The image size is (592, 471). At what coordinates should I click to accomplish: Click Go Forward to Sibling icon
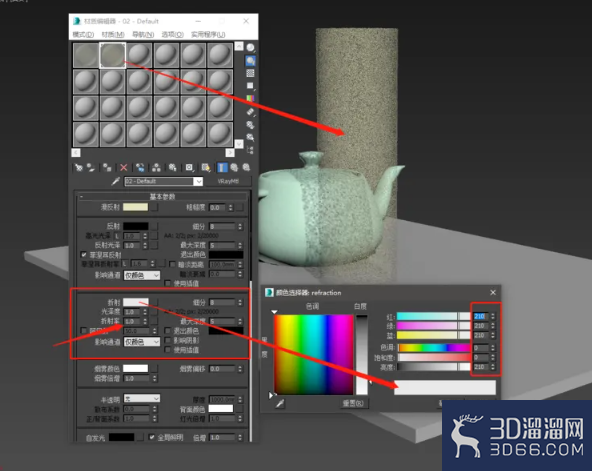[246, 168]
